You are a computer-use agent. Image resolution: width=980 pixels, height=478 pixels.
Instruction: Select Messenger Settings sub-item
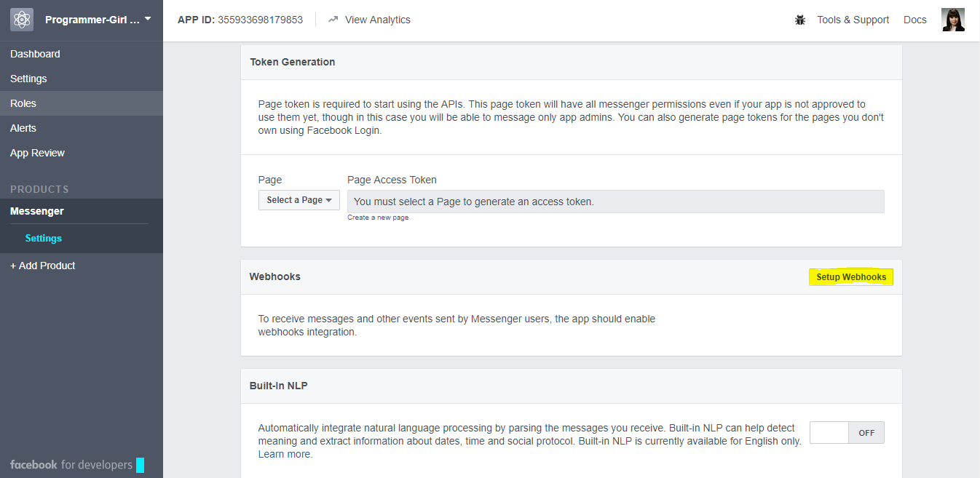coord(43,238)
